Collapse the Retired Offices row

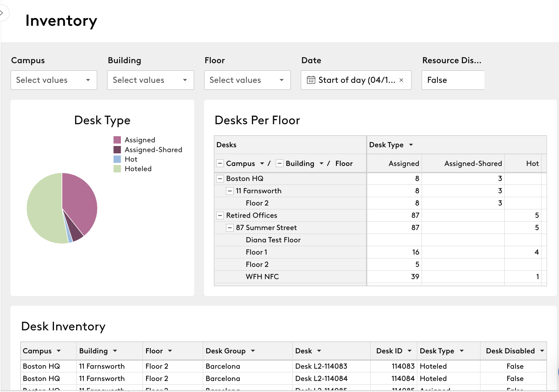[220, 215]
